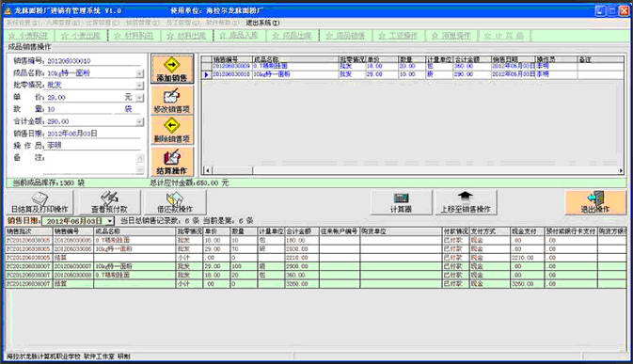Open 查看预付款 view prepayments
This screenshot has height=364, width=633.
109,202
